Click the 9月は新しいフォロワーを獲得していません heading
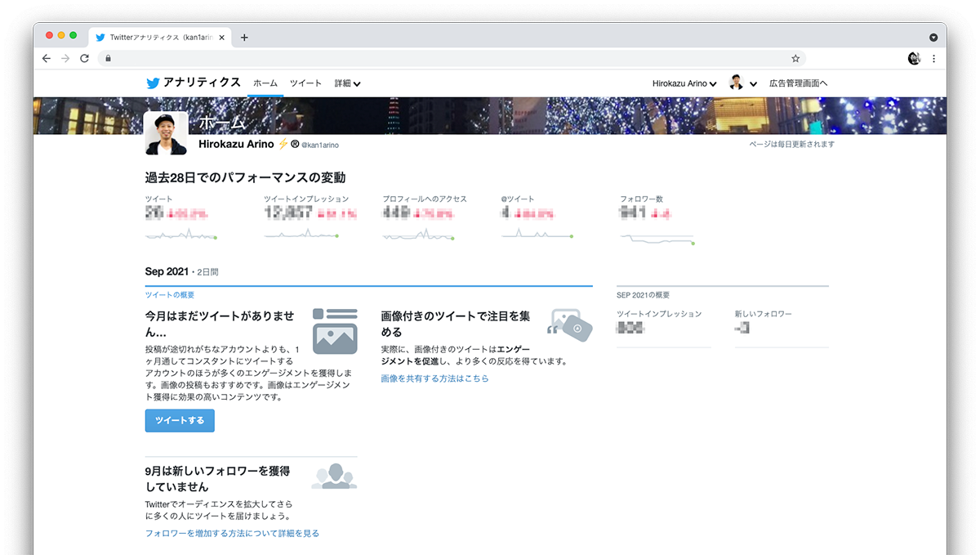Screen dimensions: 980x555 coord(218,479)
